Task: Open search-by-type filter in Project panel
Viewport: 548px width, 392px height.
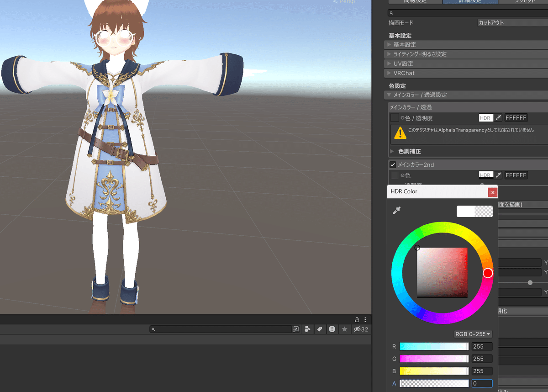Action: click(308, 329)
